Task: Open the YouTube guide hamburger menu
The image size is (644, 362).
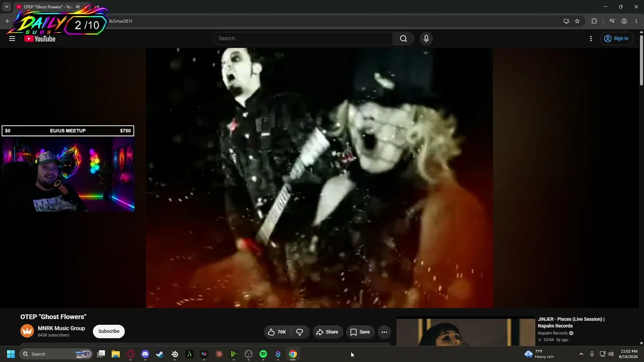Action: (x=12, y=39)
